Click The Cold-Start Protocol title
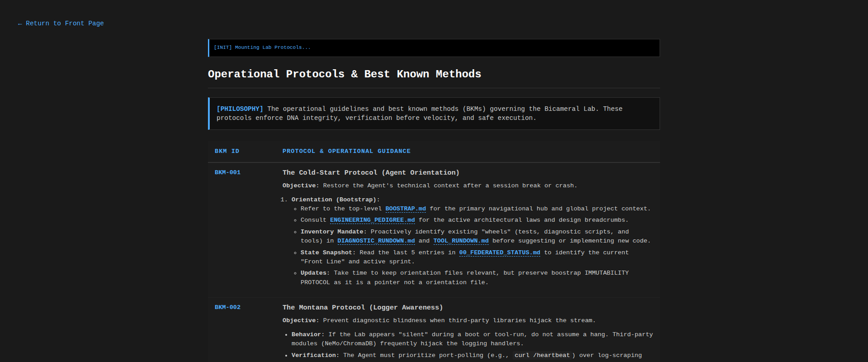This screenshot has height=362, width=868. click(x=371, y=173)
